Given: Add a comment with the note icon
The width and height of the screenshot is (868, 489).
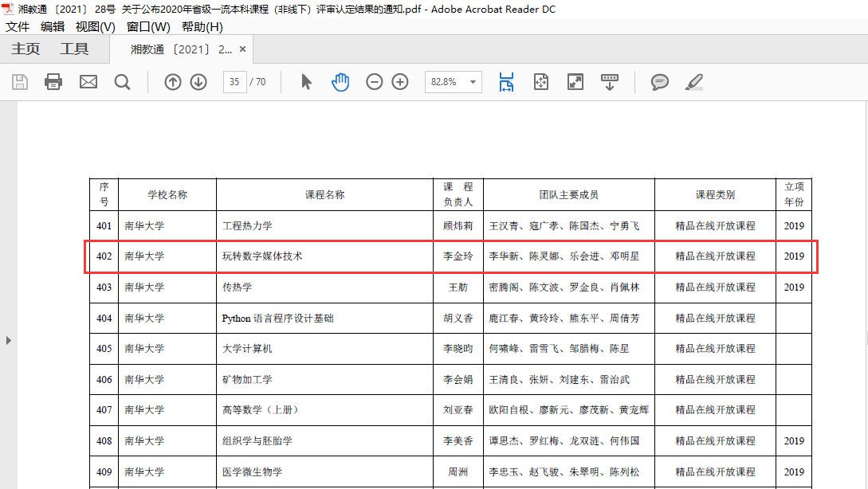Looking at the screenshot, I should tap(660, 82).
